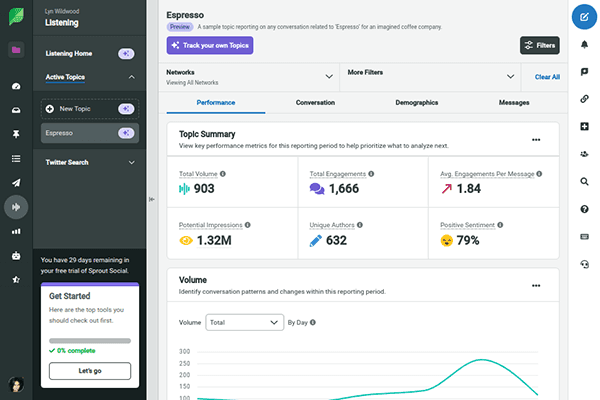Open the Publishing paper plane icon
The height and width of the screenshot is (400, 600).
pyautogui.click(x=16, y=183)
